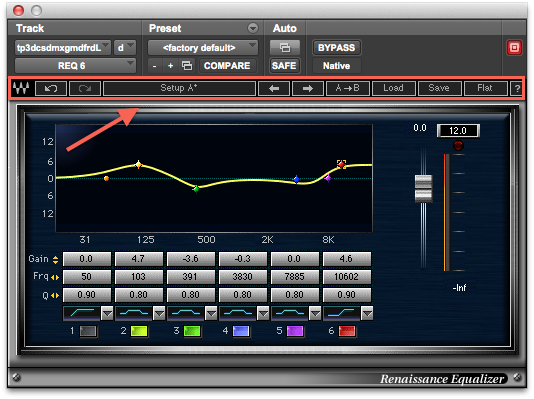Open the automation window icon under Auto
Screen dimensions: 534x399
285,48
